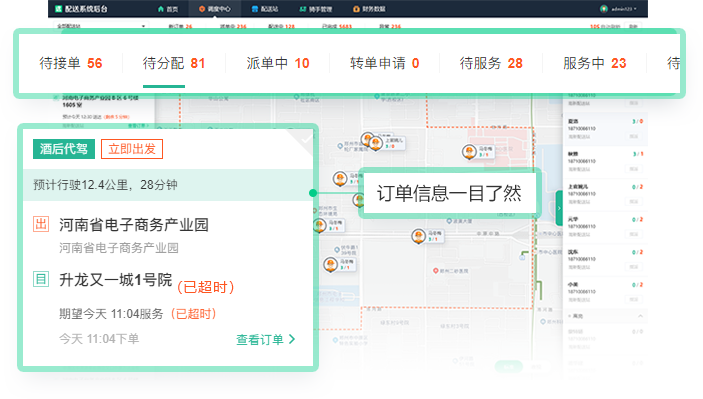The width and height of the screenshot is (703, 399).
Task: Expand the admin123 account dropdown arrow
Action: point(635,9)
